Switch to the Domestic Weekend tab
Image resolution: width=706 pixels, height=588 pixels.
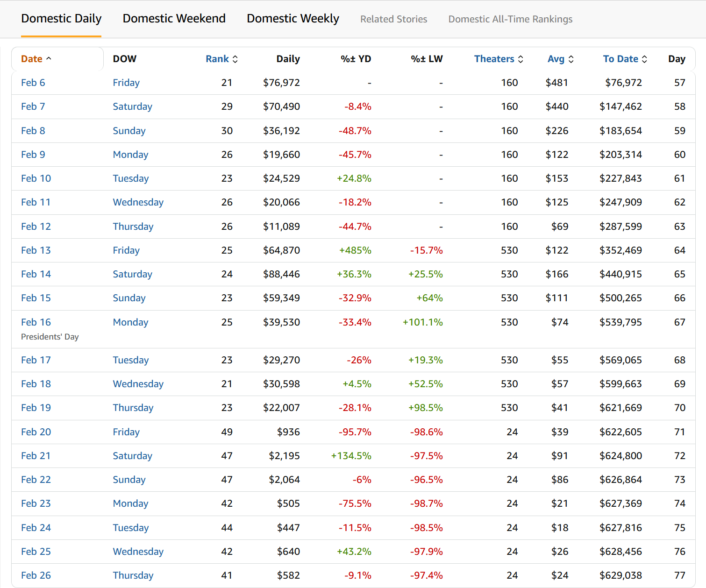pyautogui.click(x=174, y=19)
